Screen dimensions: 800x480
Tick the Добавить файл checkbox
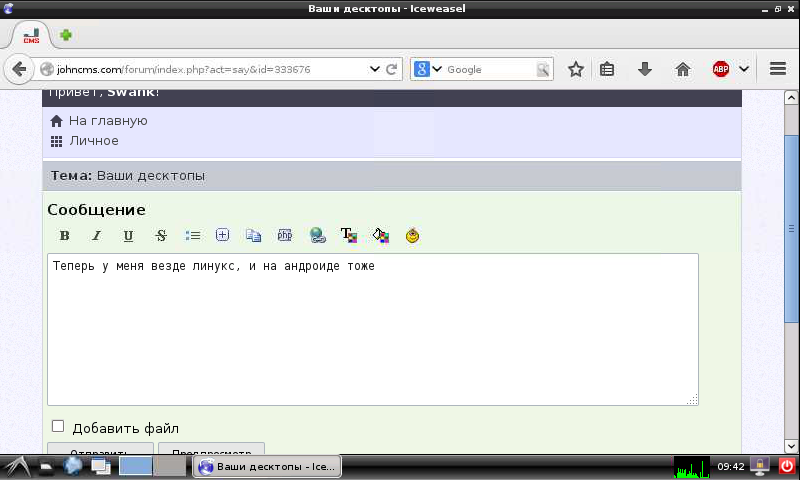pyautogui.click(x=58, y=426)
